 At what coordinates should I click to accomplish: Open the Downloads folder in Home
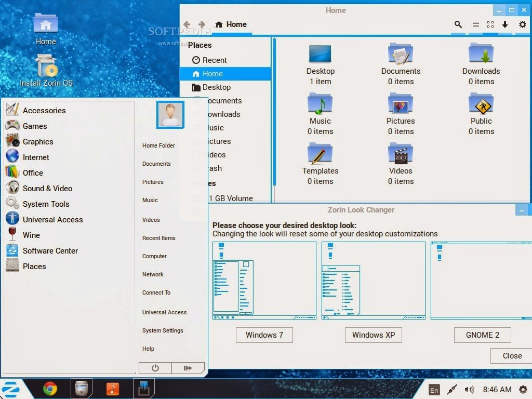pos(481,64)
